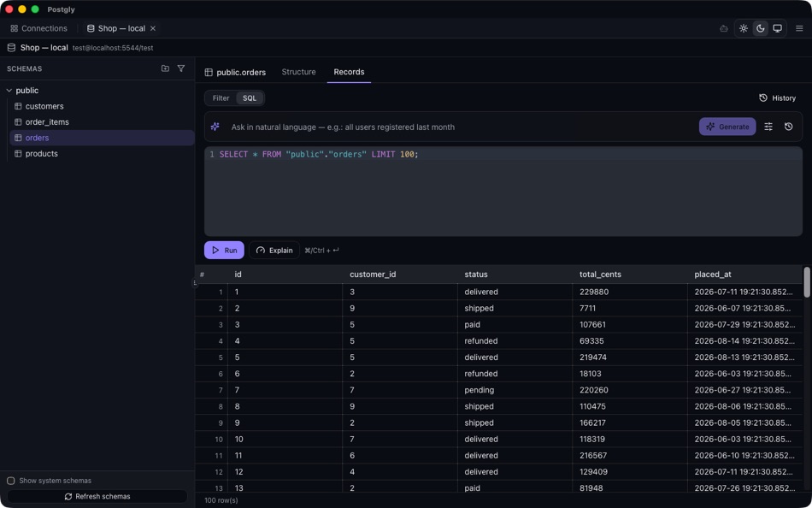The image size is (812, 508).
Task: Click the sidebar resize handle
Action: click(195, 283)
